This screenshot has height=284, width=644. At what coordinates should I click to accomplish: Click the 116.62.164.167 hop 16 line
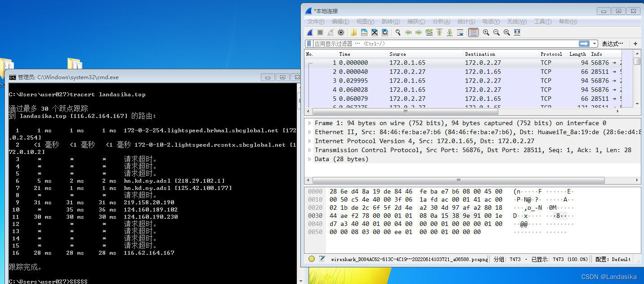click(x=93, y=253)
